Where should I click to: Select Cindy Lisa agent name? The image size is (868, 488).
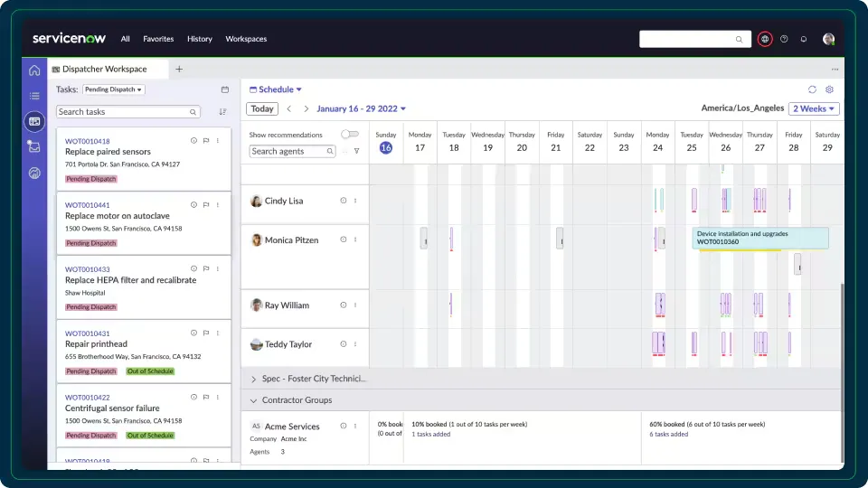[284, 201]
